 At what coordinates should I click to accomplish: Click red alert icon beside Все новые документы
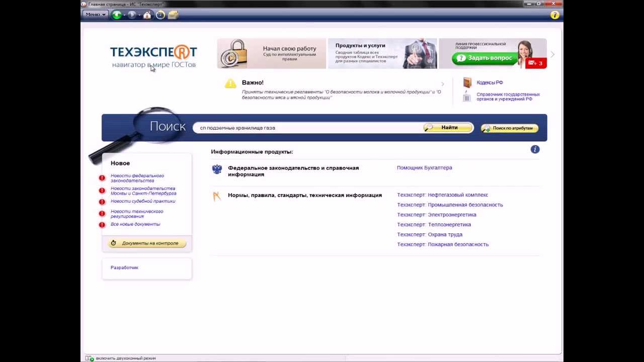click(x=102, y=225)
